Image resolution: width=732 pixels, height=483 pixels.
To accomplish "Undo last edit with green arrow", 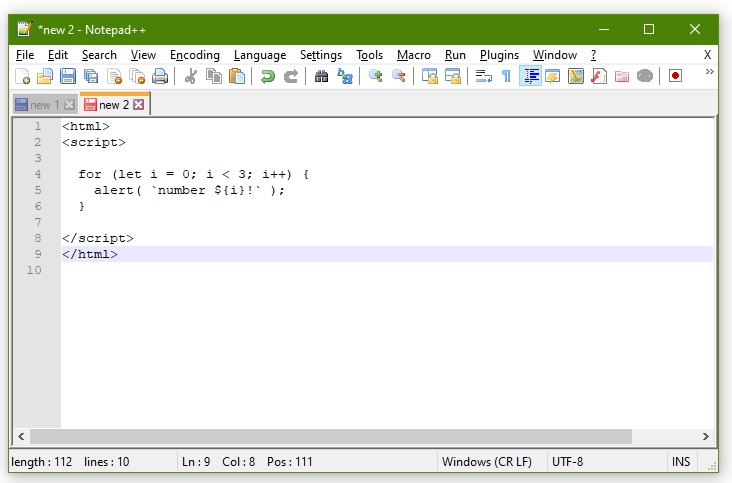I will coord(267,76).
